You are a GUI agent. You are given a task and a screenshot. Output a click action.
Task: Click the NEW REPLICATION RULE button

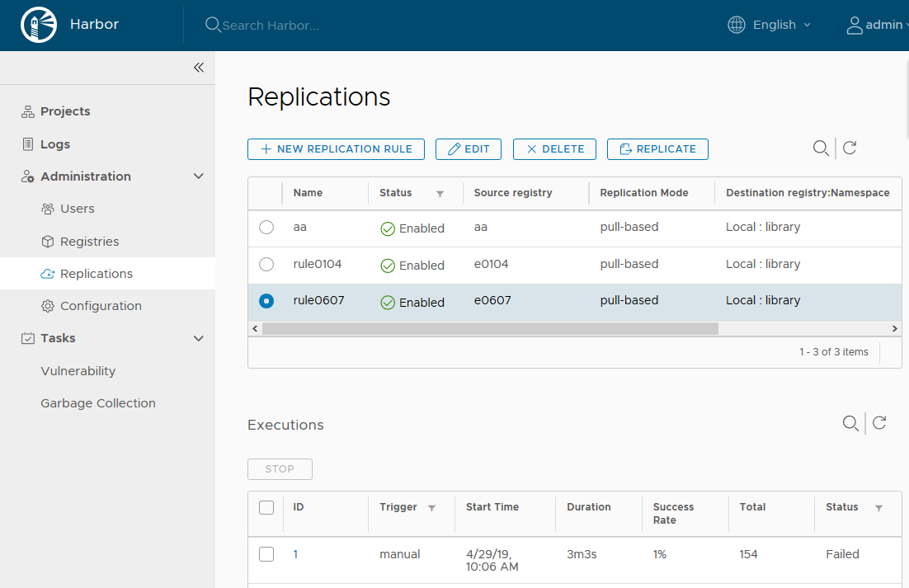(336, 148)
